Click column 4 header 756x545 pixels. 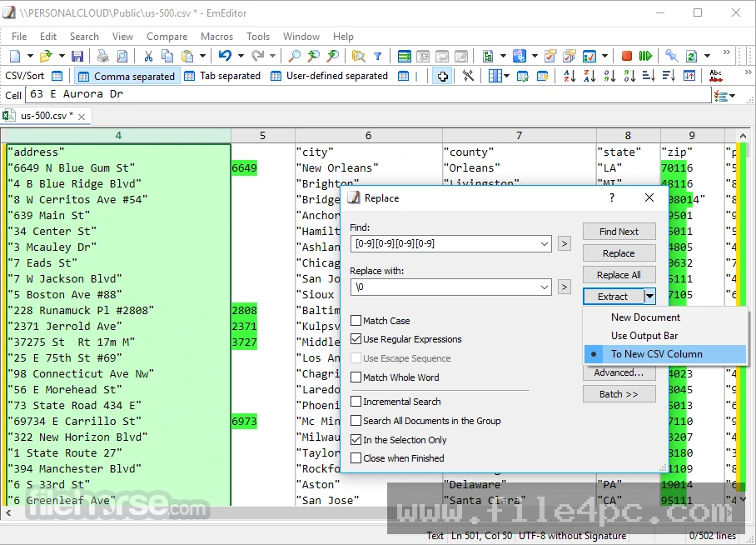pos(118,136)
